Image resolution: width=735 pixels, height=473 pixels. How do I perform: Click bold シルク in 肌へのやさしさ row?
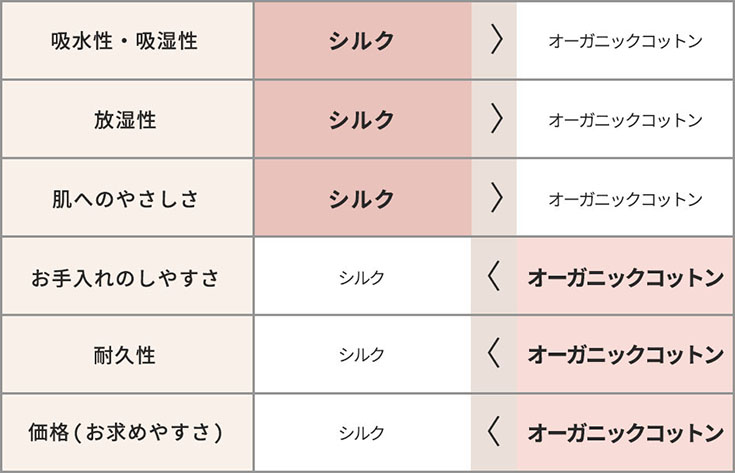362,198
